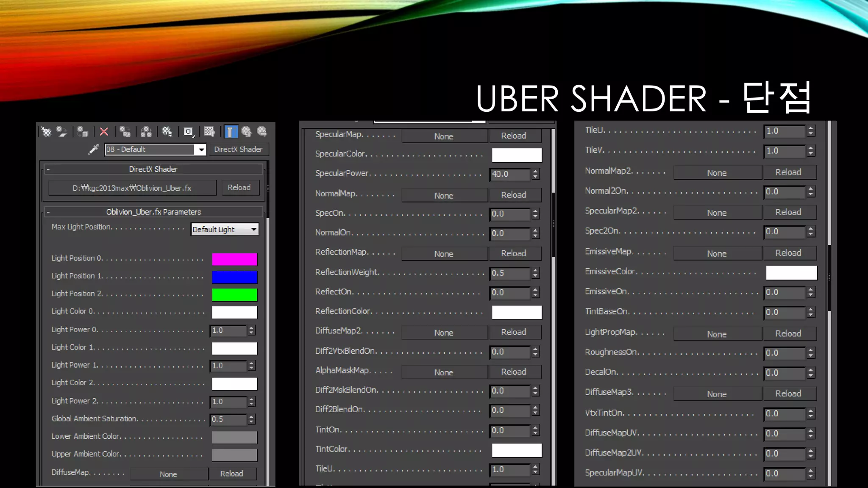
Task: Toggle Show Shaded Material in Viewport icon
Action: point(209,132)
